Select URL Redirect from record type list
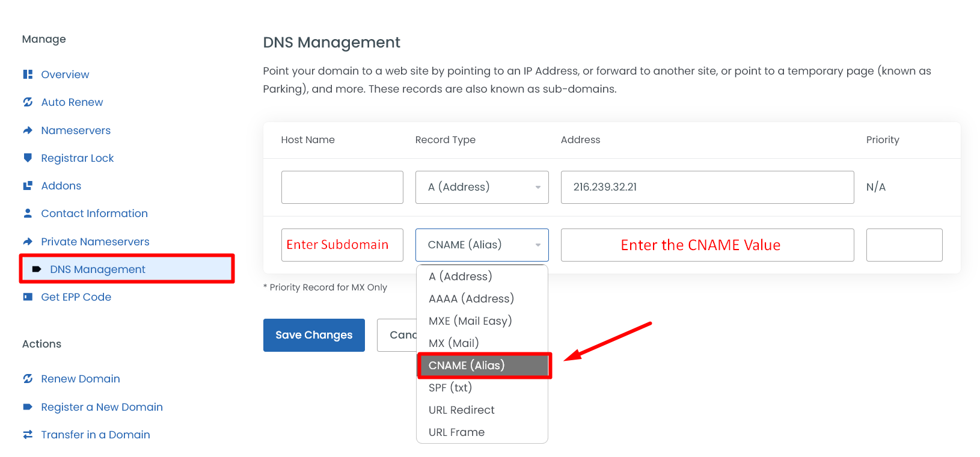This screenshot has height=457, width=980. click(x=462, y=410)
